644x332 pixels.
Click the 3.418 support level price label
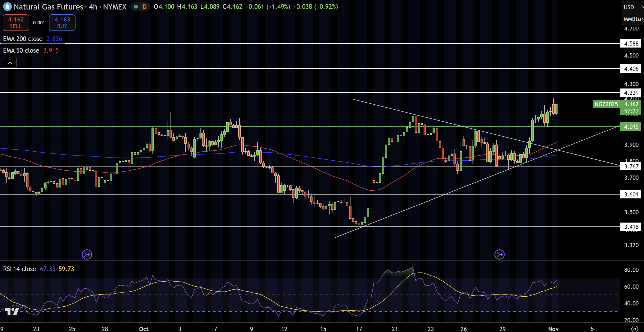tap(631, 227)
